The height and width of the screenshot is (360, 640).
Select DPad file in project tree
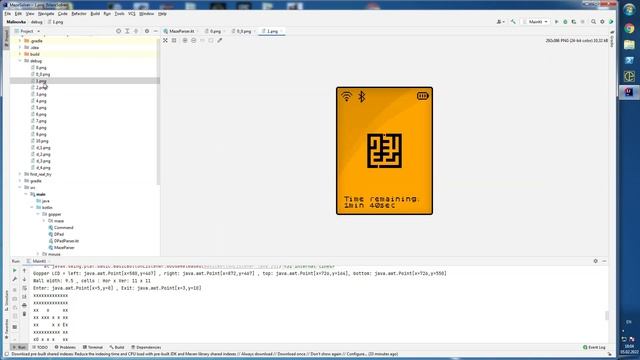[56, 234]
